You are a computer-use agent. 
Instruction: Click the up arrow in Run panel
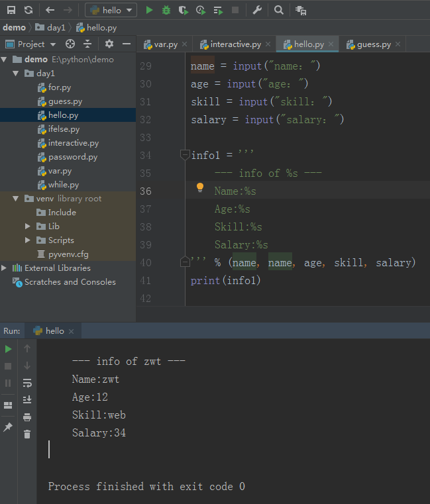coord(27,348)
